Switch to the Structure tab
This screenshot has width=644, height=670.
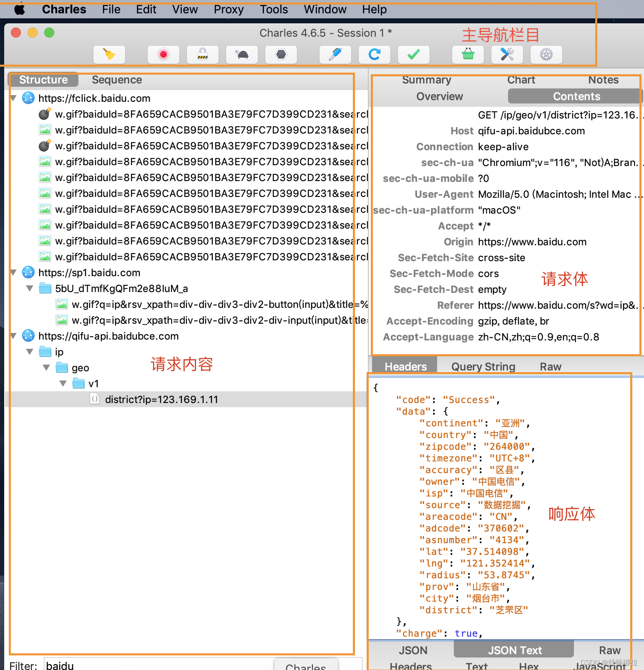coord(43,80)
